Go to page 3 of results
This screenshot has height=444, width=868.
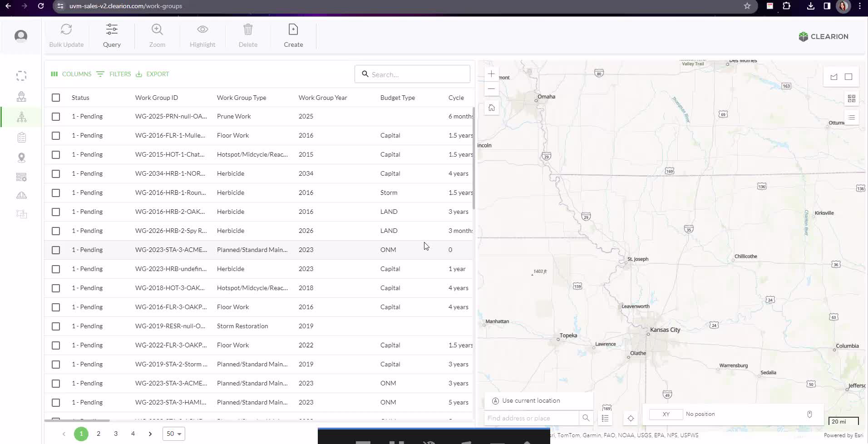pos(116,434)
